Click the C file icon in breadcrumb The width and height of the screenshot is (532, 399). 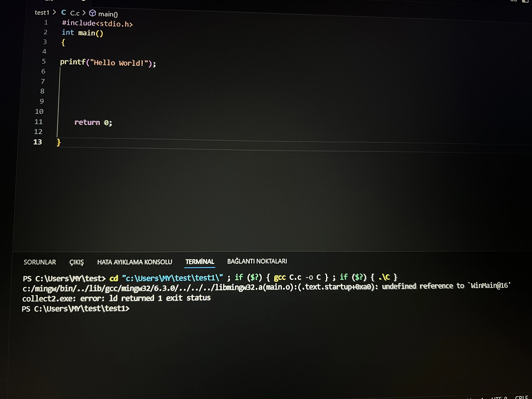pyautogui.click(x=63, y=13)
